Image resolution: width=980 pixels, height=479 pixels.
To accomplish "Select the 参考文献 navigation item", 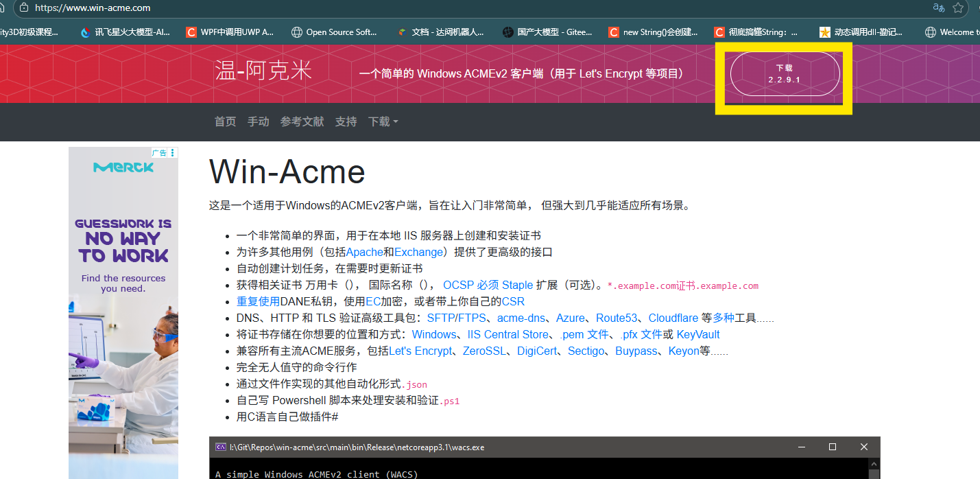I will [x=302, y=121].
